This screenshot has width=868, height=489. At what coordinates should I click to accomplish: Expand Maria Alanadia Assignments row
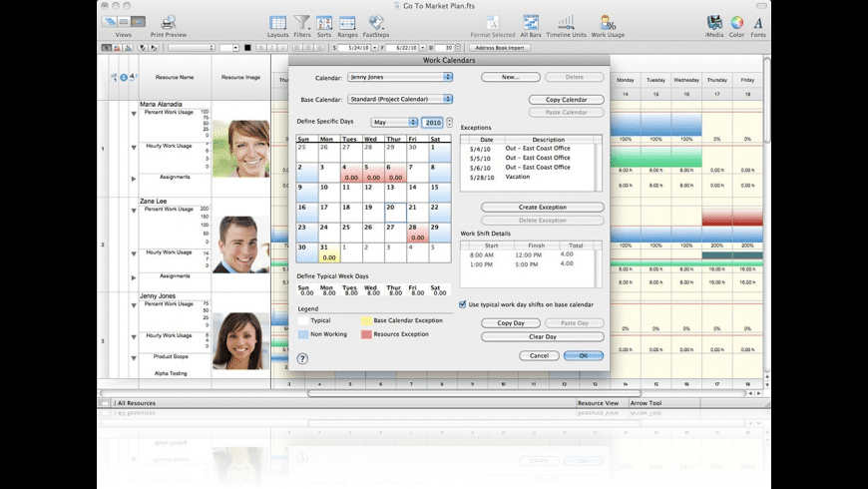[134, 179]
